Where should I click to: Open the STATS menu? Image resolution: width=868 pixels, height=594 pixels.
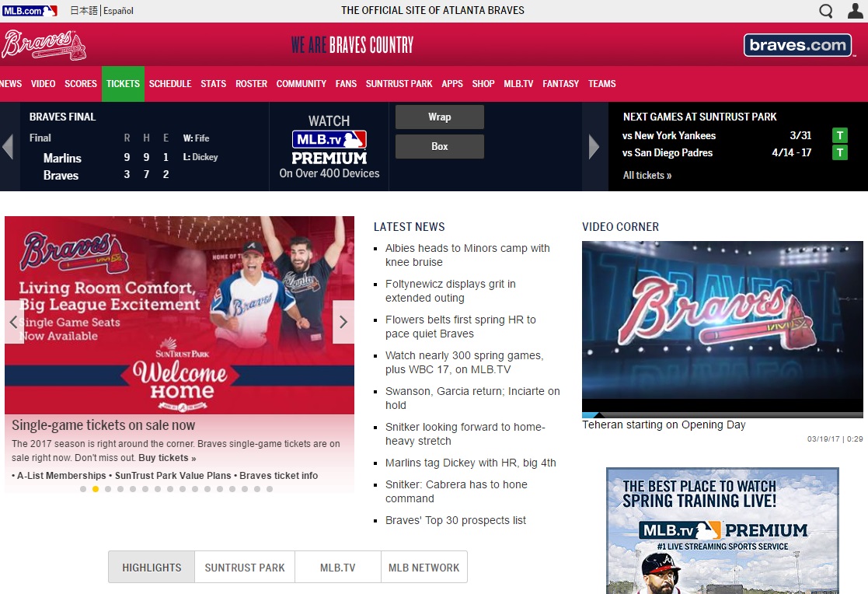point(213,84)
